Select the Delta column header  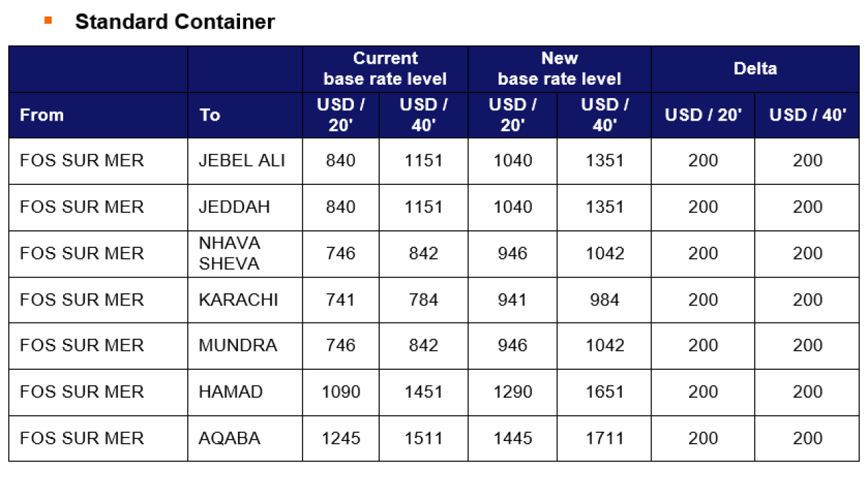point(755,69)
